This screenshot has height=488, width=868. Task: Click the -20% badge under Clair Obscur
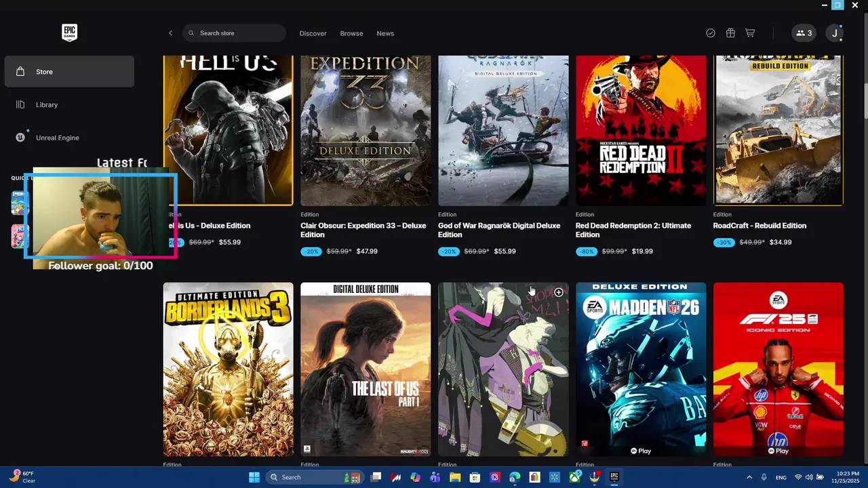pos(312,251)
